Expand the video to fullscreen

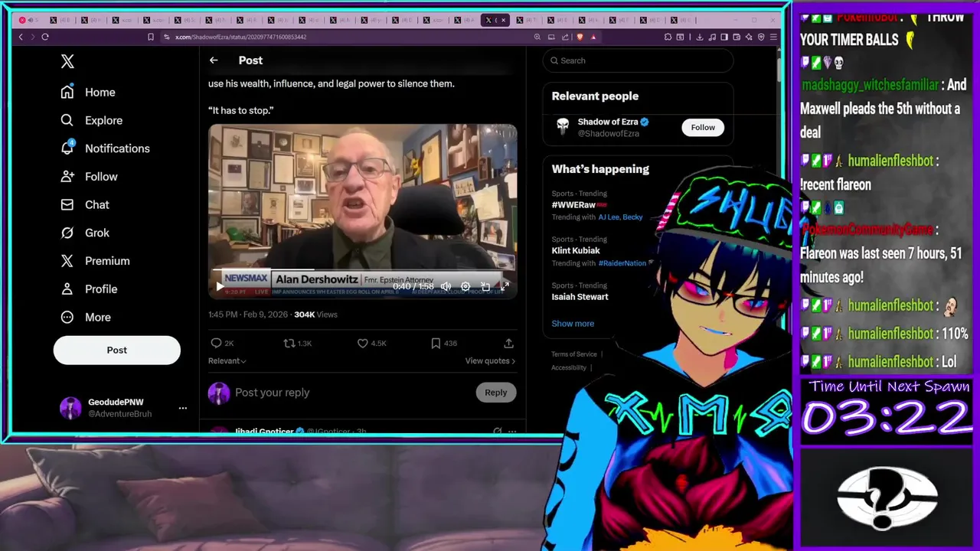(505, 286)
